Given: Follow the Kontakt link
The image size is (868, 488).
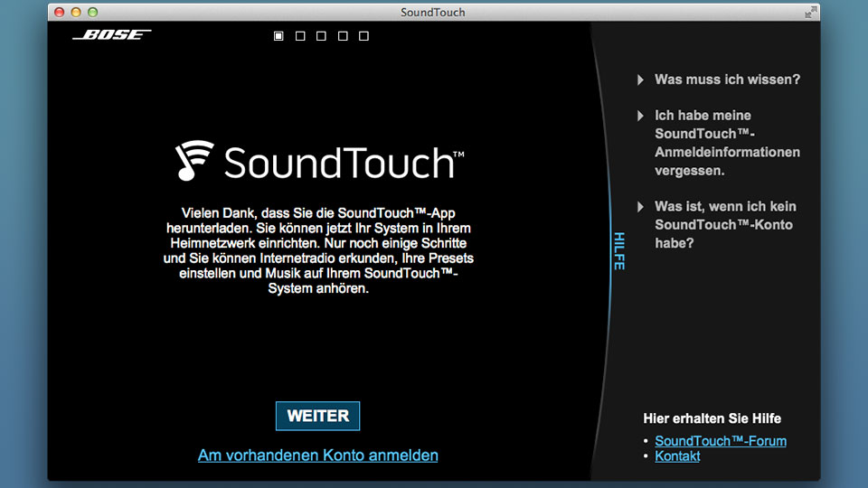Looking at the screenshot, I should coord(677,456).
